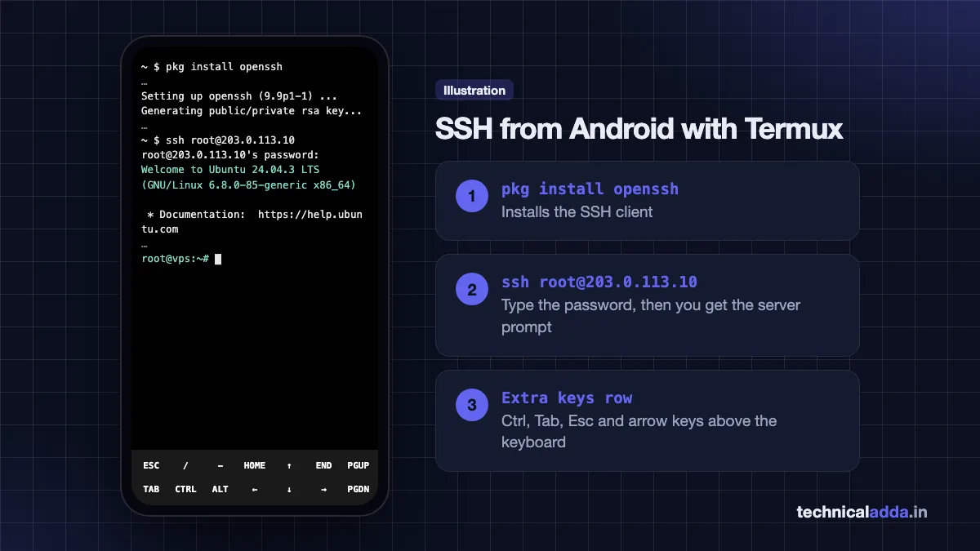Tap the PGDN extra key
The width and height of the screenshot is (980, 551).
(x=358, y=489)
